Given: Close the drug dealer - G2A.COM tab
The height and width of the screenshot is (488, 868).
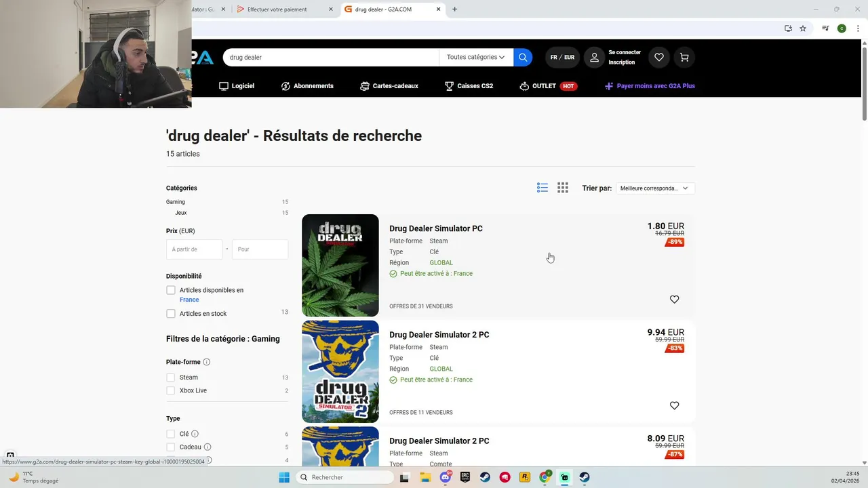Looking at the screenshot, I should pos(439,9).
